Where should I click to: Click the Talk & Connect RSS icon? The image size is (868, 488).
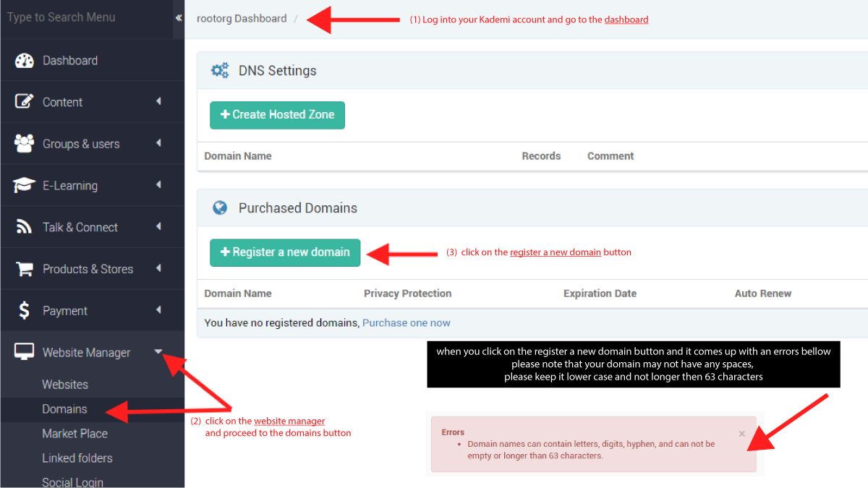click(25, 228)
